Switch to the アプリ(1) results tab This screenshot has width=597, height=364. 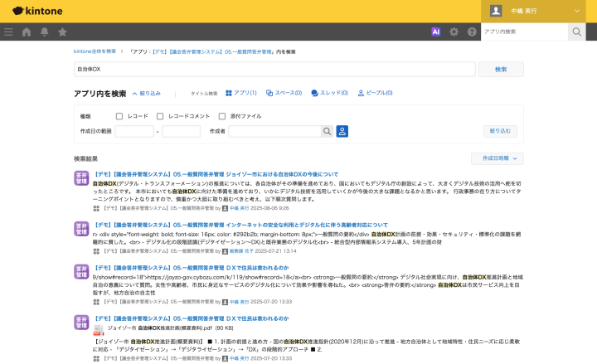point(241,93)
